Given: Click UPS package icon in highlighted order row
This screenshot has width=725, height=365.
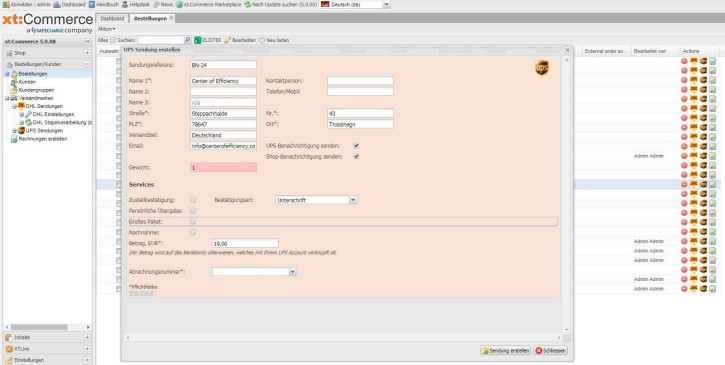Looking at the screenshot, I should tap(703, 184).
